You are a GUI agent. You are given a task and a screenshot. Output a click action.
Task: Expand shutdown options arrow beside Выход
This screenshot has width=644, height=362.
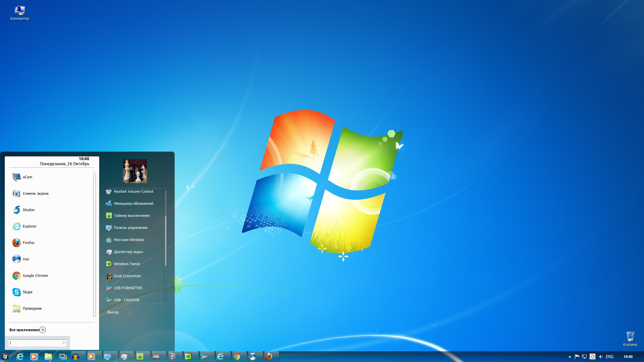point(128,312)
